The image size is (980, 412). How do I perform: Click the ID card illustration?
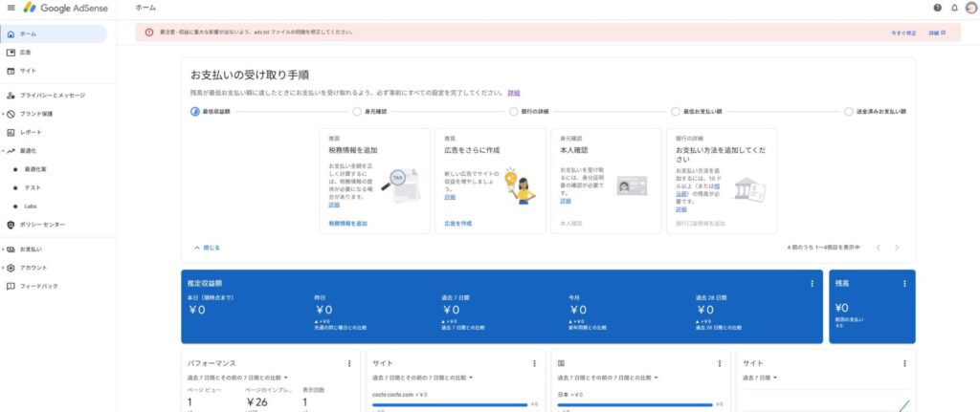pyautogui.click(x=632, y=186)
